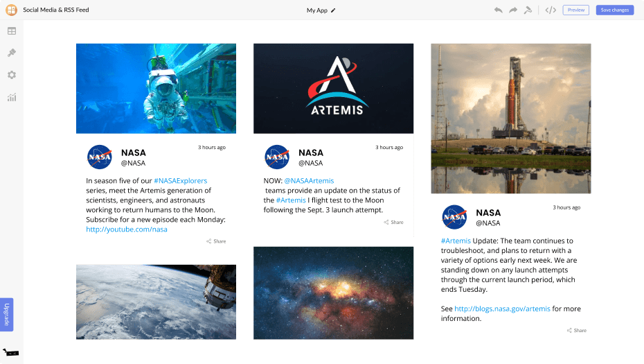Viewport: 644px width, 364px height.
Task: Click the small black icon below Upgrade
Action: [10, 352]
